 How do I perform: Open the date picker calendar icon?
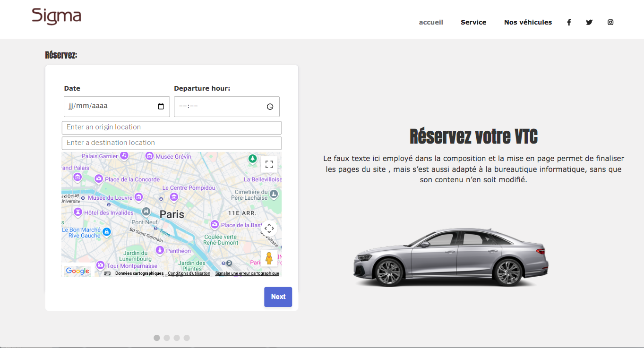(161, 107)
